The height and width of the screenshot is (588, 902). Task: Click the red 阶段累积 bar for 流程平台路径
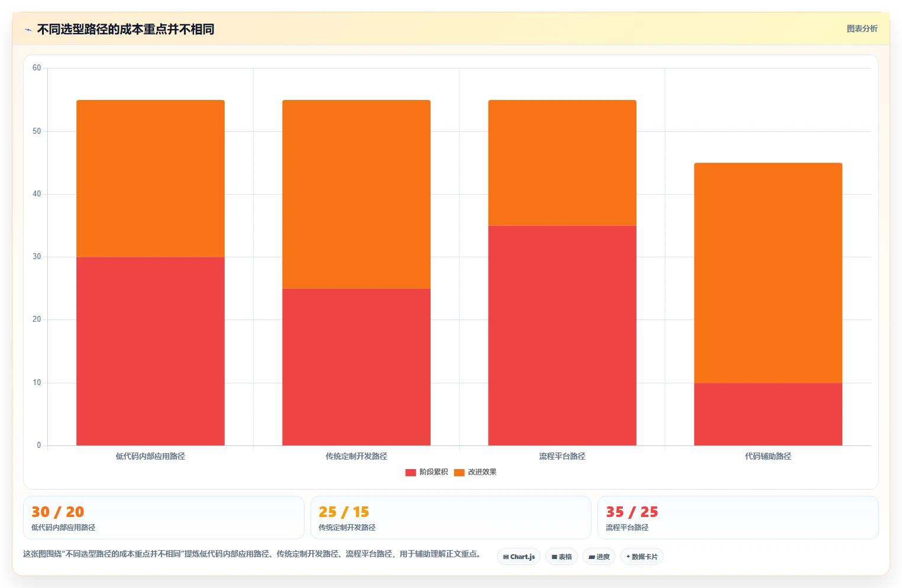click(x=562, y=335)
